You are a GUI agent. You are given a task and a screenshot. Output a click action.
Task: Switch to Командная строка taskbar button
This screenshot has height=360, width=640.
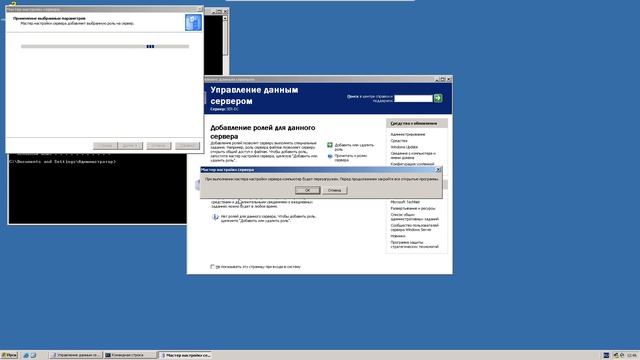coord(130,356)
